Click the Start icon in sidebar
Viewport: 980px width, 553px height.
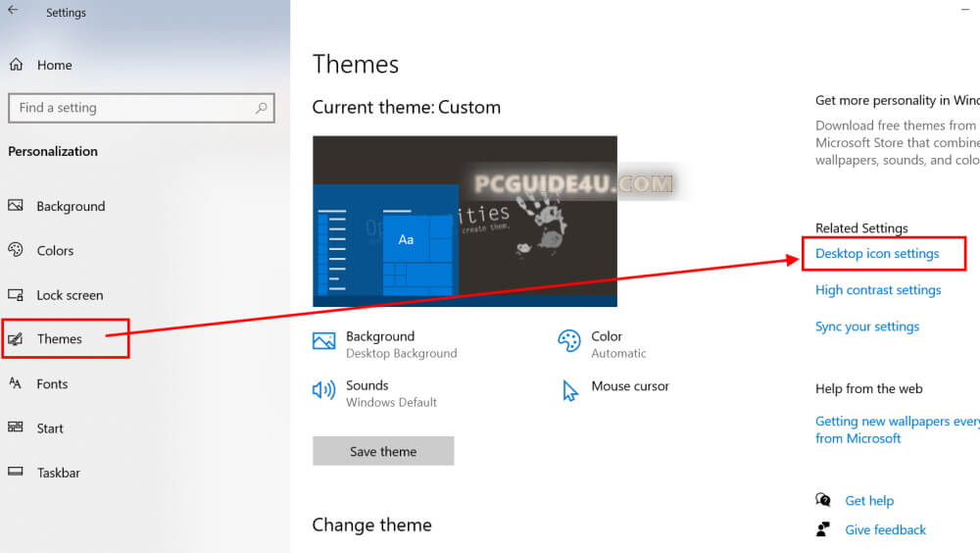pyautogui.click(x=16, y=427)
